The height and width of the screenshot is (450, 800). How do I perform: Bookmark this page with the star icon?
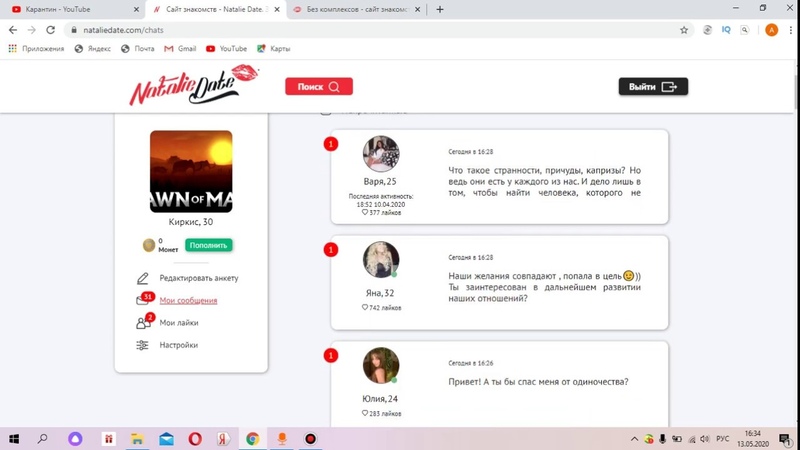(x=684, y=30)
